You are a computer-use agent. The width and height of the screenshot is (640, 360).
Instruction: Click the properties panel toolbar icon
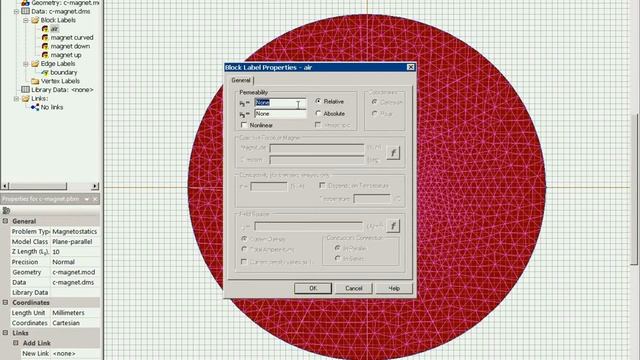click(x=6, y=211)
